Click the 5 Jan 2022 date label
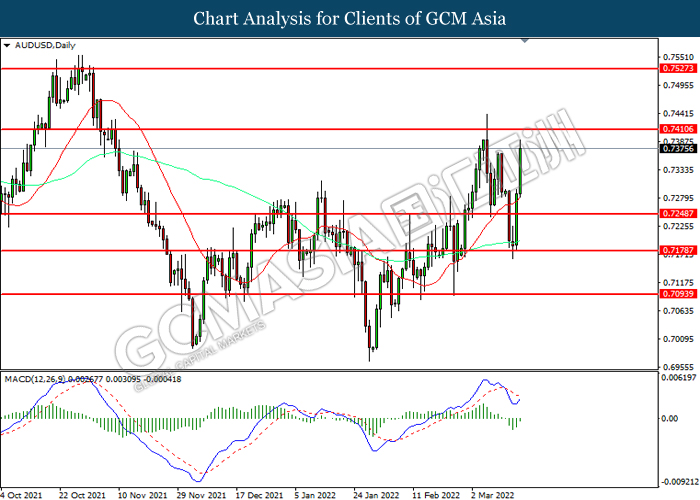The height and width of the screenshot is (500, 700). tap(315, 495)
